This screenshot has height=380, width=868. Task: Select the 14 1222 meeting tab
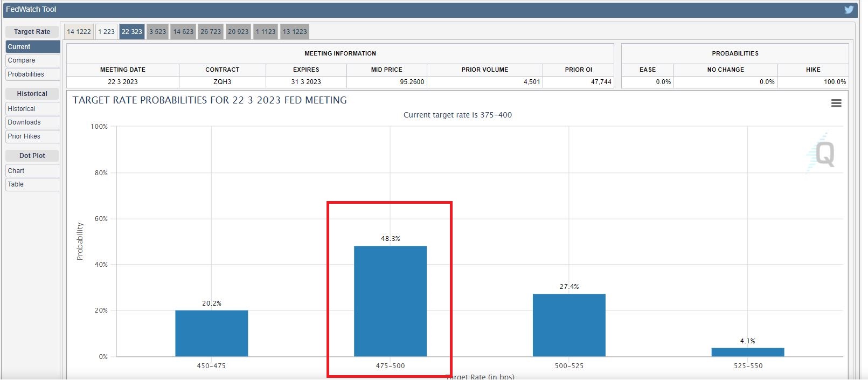click(x=79, y=31)
